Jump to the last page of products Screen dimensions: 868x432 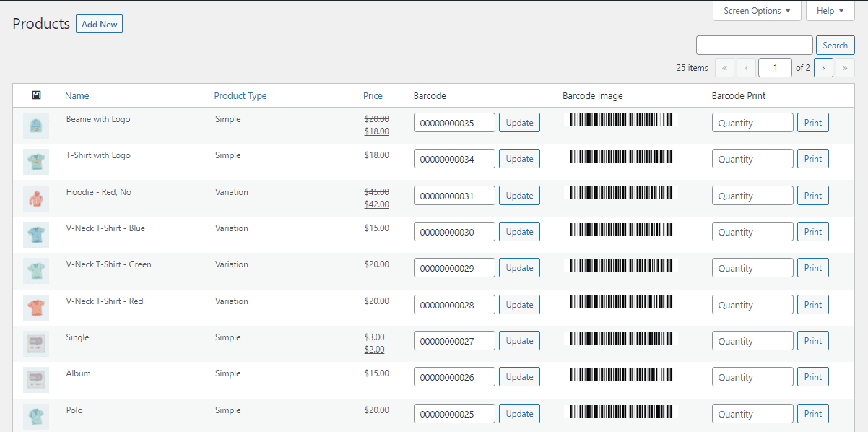pyautogui.click(x=845, y=67)
